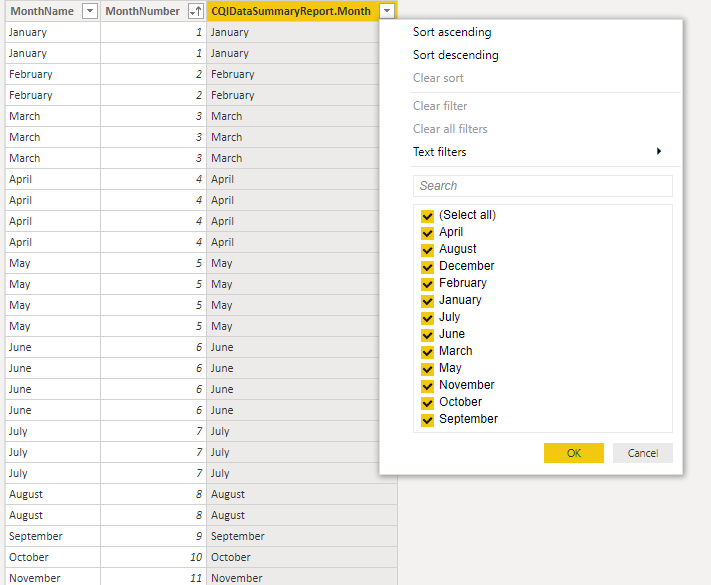Uncheck the May checkbox
The height and width of the screenshot is (585, 711).
point(427,369)
